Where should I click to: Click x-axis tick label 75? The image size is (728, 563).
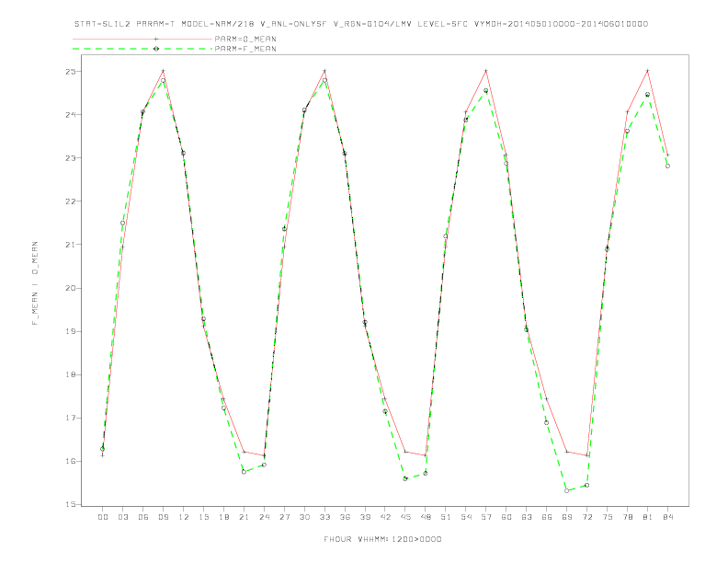point(608,517)
